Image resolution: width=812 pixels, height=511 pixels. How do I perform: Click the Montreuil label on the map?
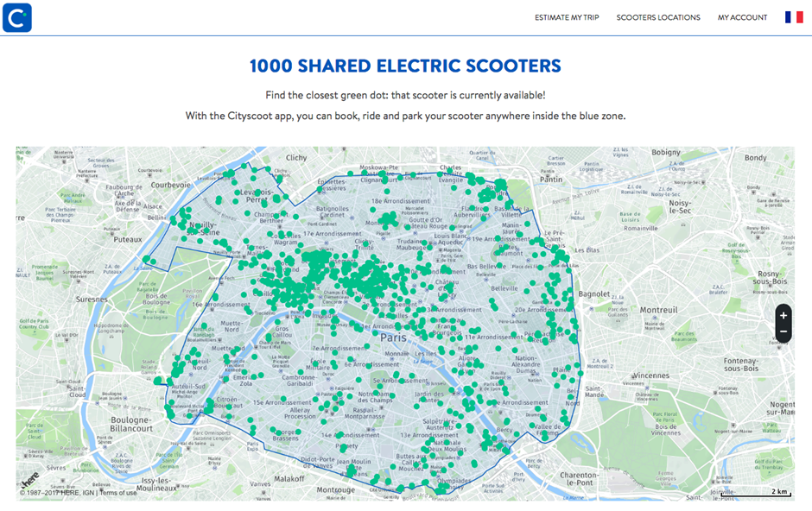(664, 310)
